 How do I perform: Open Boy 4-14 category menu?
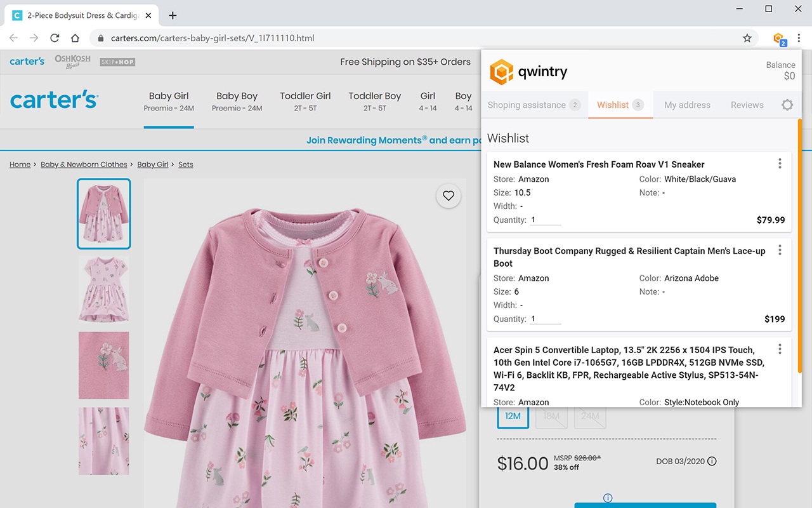[x=463, y=101]
